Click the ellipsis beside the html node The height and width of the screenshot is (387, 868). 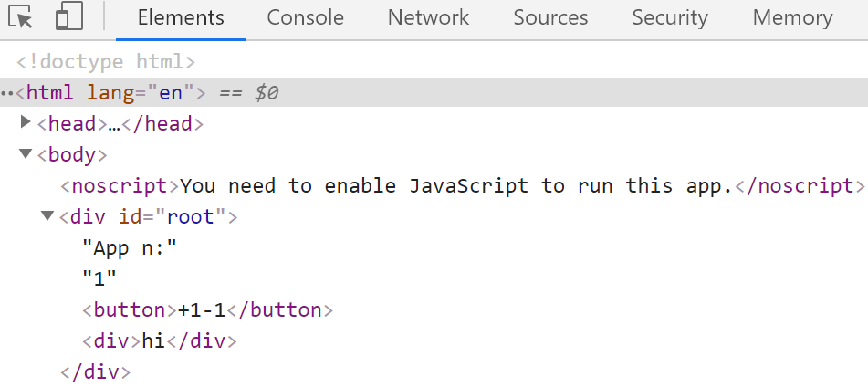click(x=7, y=93)
